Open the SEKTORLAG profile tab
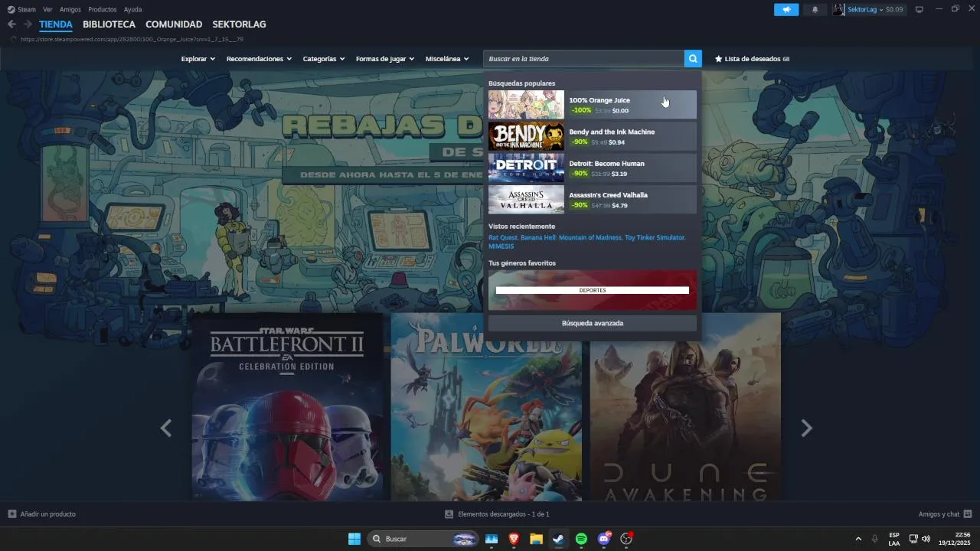Screen dimensions: 980x551 [239, 24]
